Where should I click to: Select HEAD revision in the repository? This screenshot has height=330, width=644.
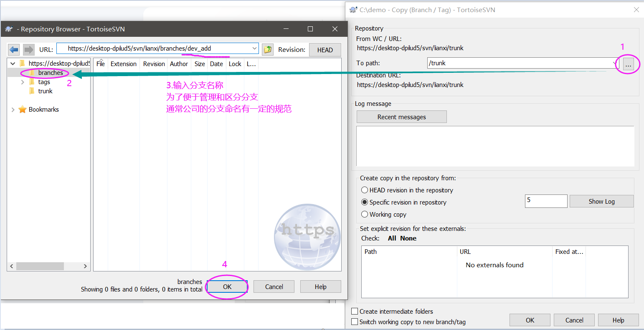(x=365, y=190)
